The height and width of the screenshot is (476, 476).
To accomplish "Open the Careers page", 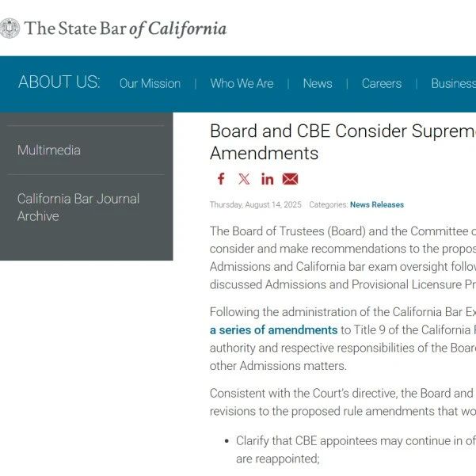I will point(382,83).
